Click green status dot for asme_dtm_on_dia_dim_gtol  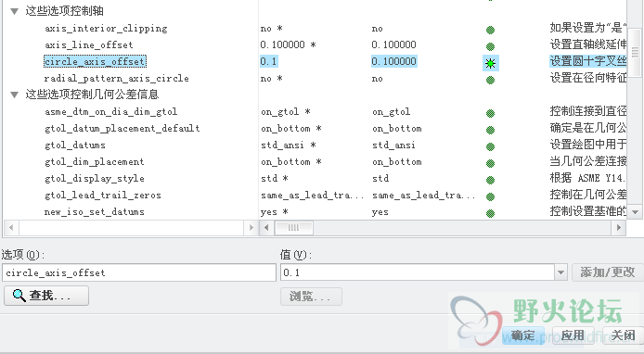[490, 113]
